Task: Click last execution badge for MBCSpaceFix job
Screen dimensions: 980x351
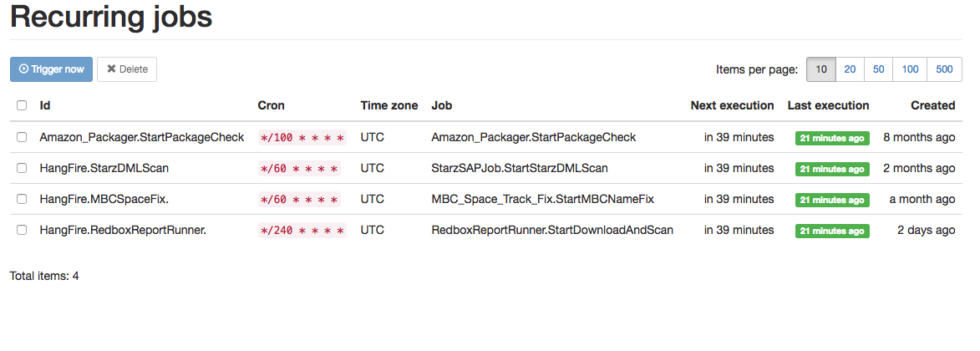Action: (831, 200)
